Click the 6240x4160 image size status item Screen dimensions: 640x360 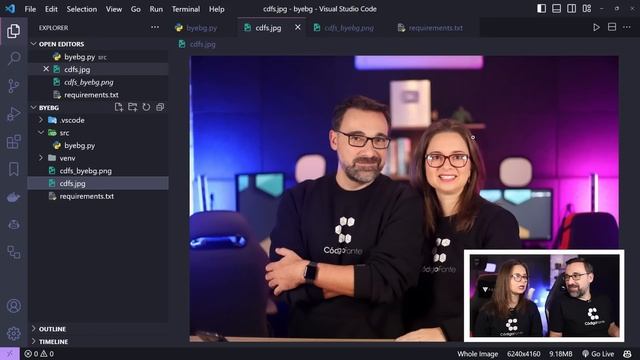(523, 354)
